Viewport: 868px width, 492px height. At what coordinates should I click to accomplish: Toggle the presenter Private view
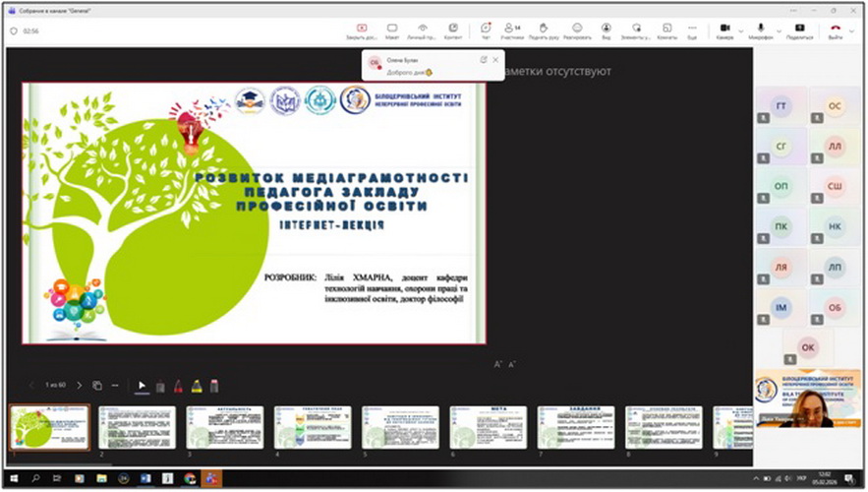(423, 31)
